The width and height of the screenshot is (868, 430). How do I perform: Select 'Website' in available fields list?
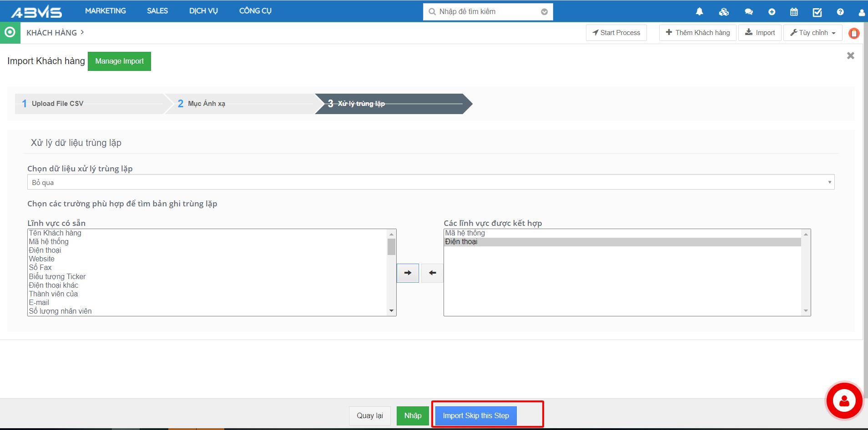pyautogui.click(x=42, y=259)
